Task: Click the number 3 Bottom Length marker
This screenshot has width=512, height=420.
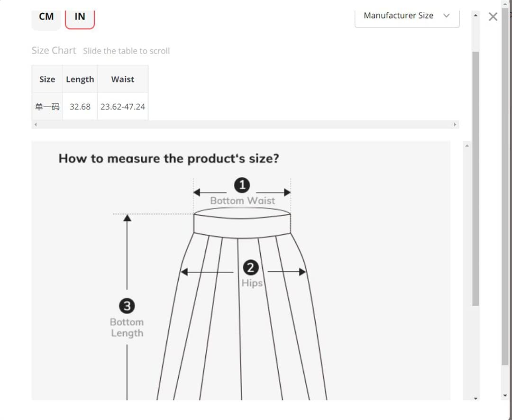Action: coord(127,306)
